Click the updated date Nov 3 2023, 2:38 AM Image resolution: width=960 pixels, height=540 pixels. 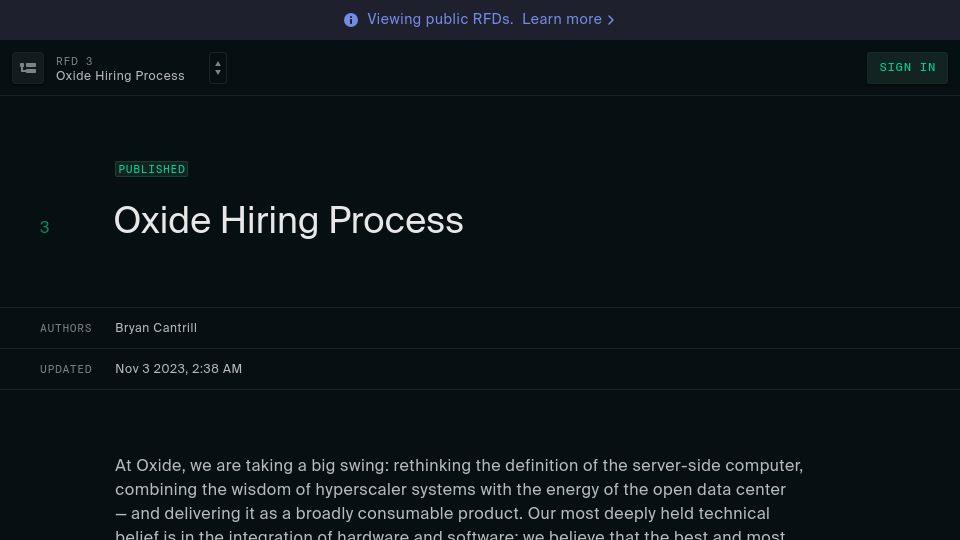(178, 369)
